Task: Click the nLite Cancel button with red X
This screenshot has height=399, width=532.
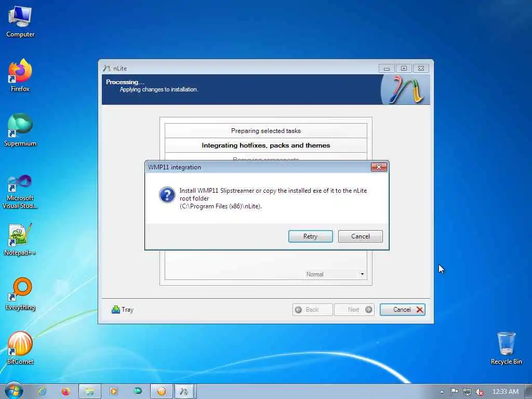Action: click(x=403, y=310)
